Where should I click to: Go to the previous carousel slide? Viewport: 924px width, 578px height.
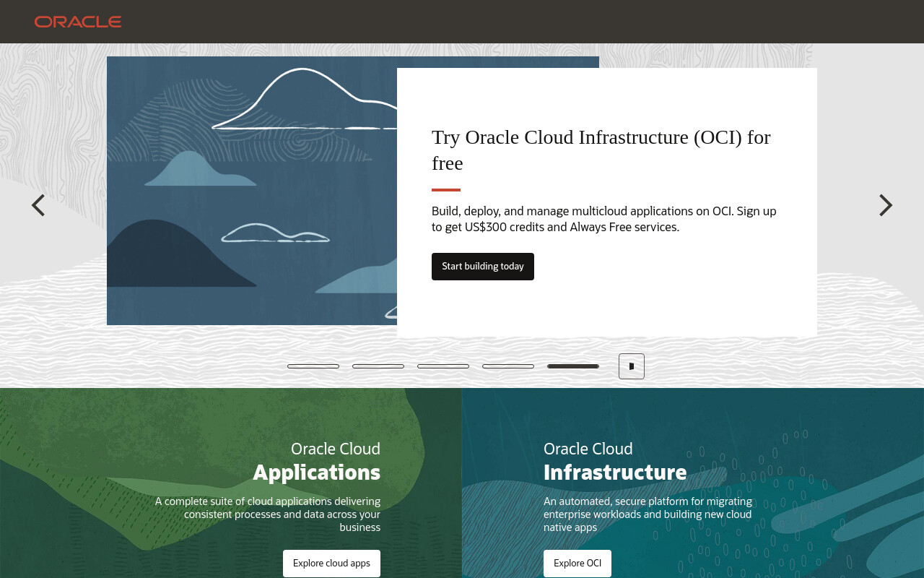(38, 205)
